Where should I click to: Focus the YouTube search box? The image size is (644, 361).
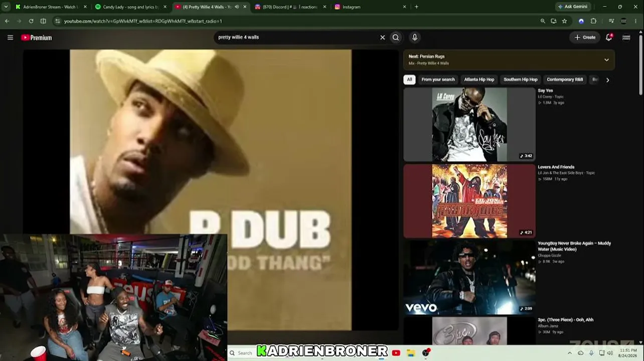click(x=297, y=37)
